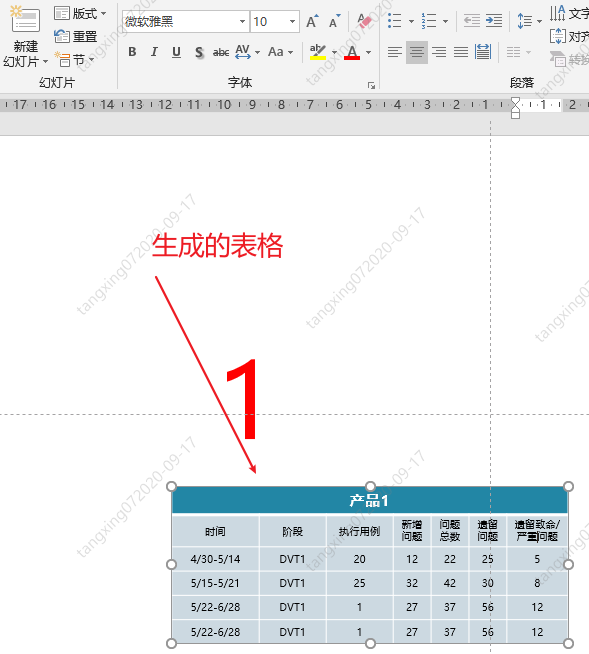
Task: Click the 问题总数 column header cell
Action: pos(450,531)
